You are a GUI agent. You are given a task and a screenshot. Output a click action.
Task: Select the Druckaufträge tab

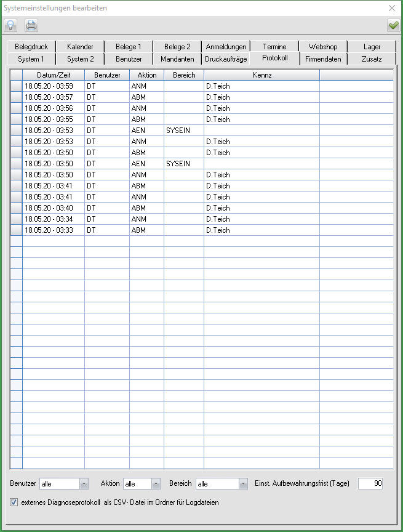226,58
